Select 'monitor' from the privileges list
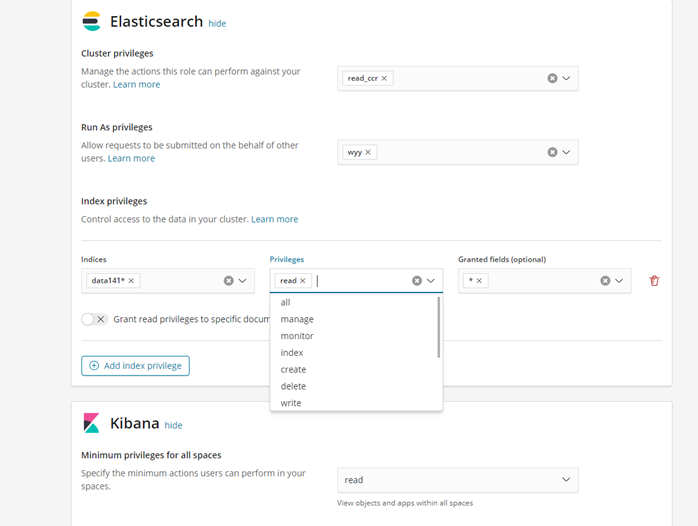The height and width of the screenshot is (526, 698). 356,336
